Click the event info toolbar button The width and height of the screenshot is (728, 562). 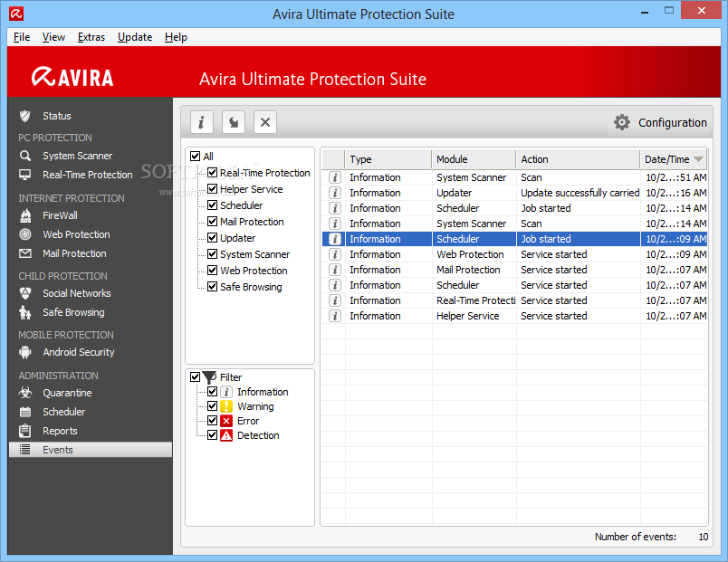[202, 122]
